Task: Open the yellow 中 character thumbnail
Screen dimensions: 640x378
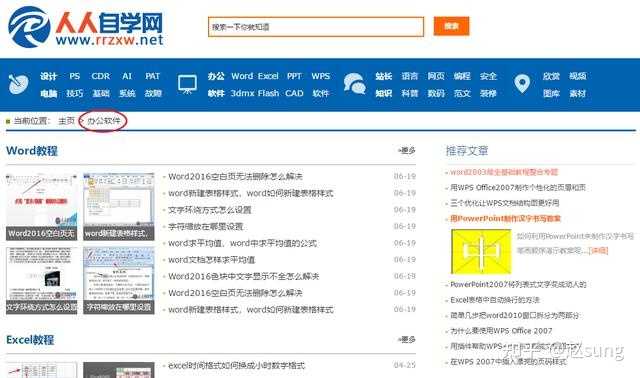Action: 481,251
